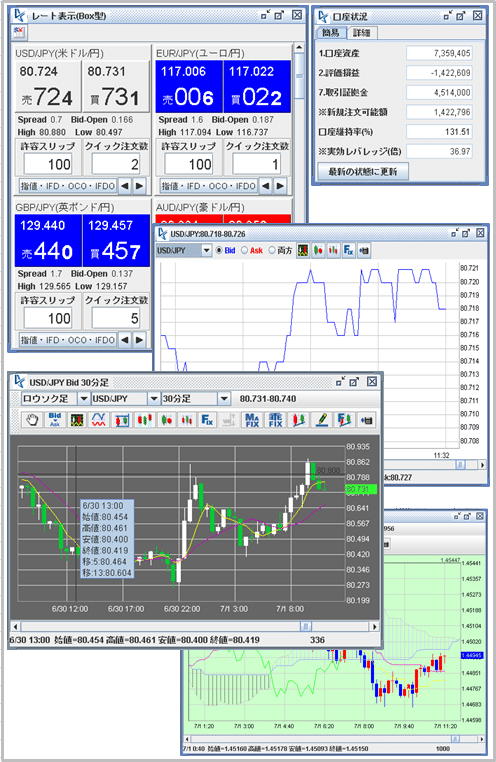Open the wave-line indicator icon in the candle chart toolbar
This screenshot has height=762, width=496.
pos(99,419)
